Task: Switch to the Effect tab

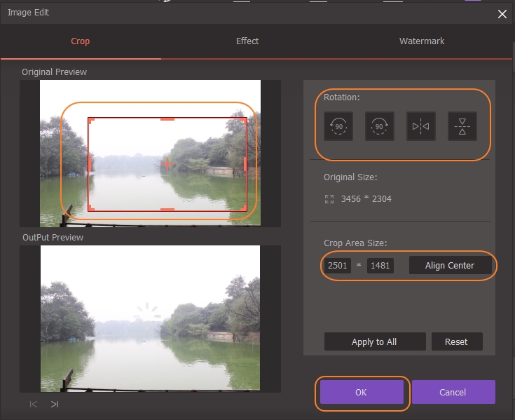Action: (247, 41)
